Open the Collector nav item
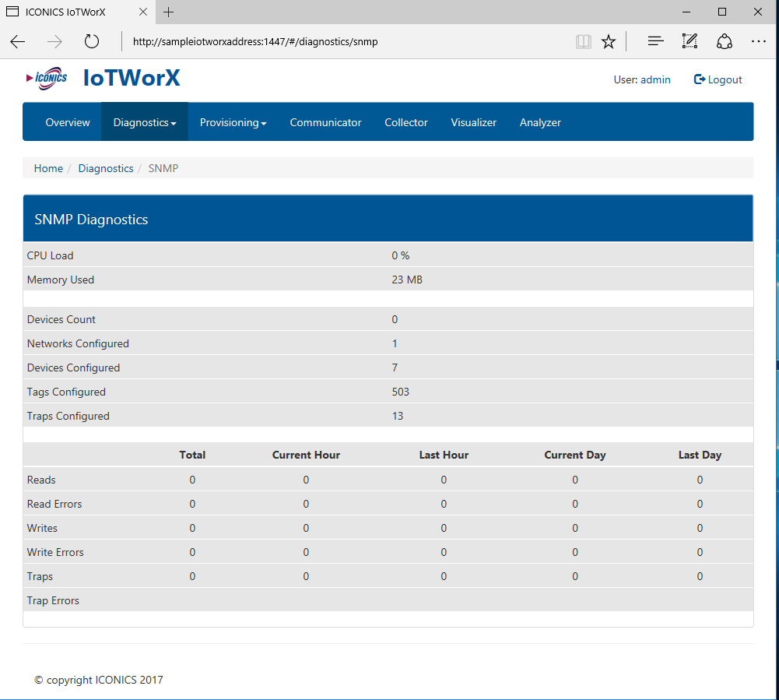The image size is (779, 700). 406,122
